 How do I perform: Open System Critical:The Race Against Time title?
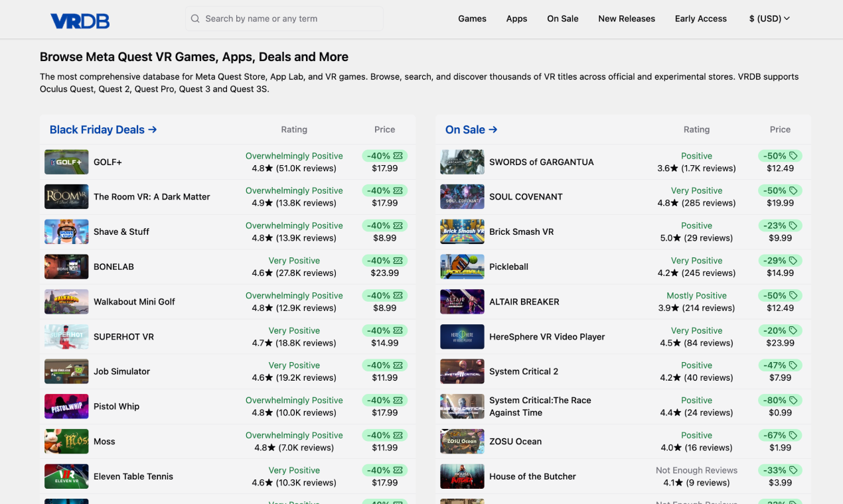pyautogui.click(x=540, y=407)
